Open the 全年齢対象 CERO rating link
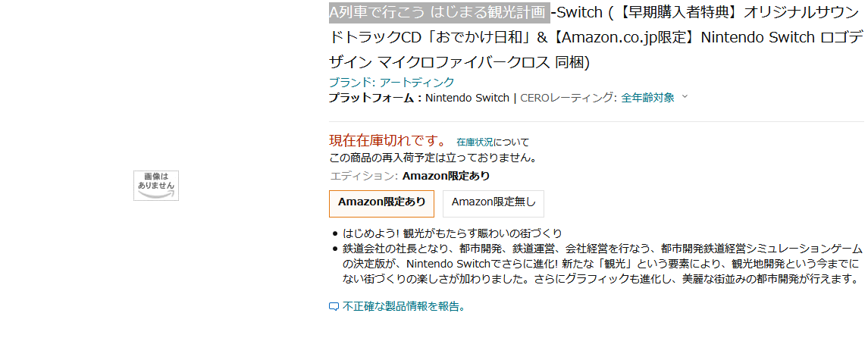 point(647,97)
